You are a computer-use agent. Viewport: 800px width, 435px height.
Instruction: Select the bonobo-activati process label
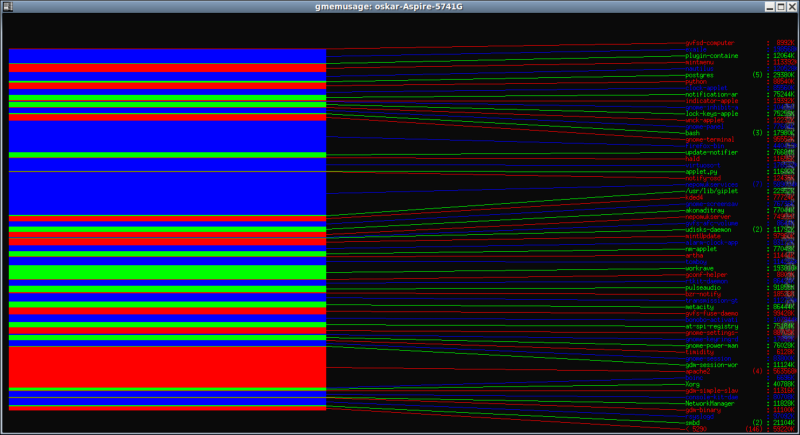pyautogui.click(x=711, y=320)
